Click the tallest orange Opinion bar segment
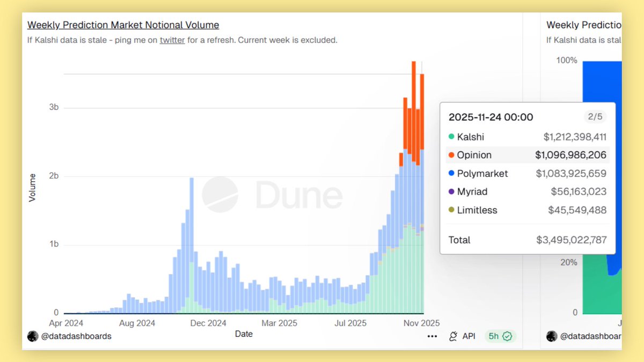This screenshot has width=644, height=362. (414, 112)
